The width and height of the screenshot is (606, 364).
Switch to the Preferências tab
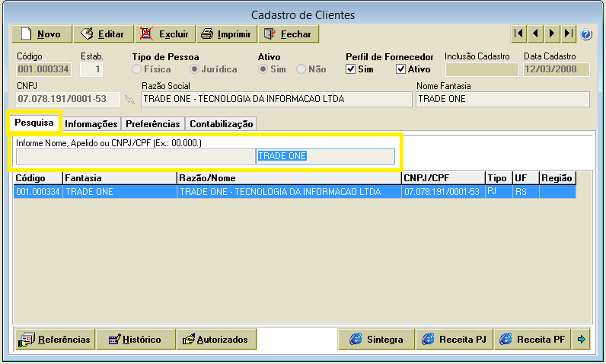[153, 124]
